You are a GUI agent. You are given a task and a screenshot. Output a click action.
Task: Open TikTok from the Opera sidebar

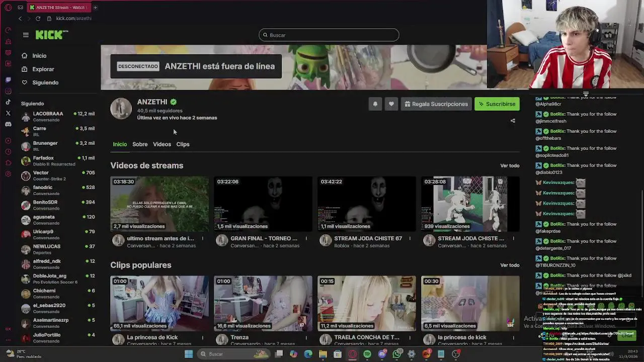pyautogui.click(x=8, y=102)
